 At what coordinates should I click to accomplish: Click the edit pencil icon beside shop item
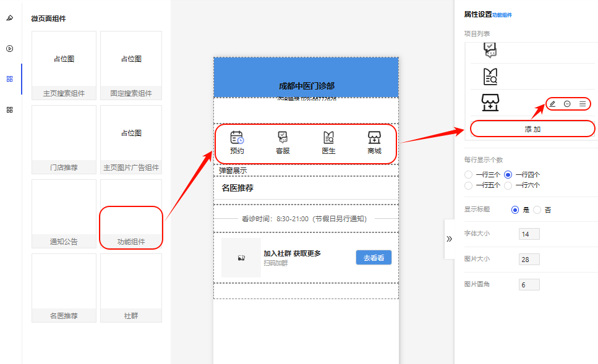pos(552,104)
